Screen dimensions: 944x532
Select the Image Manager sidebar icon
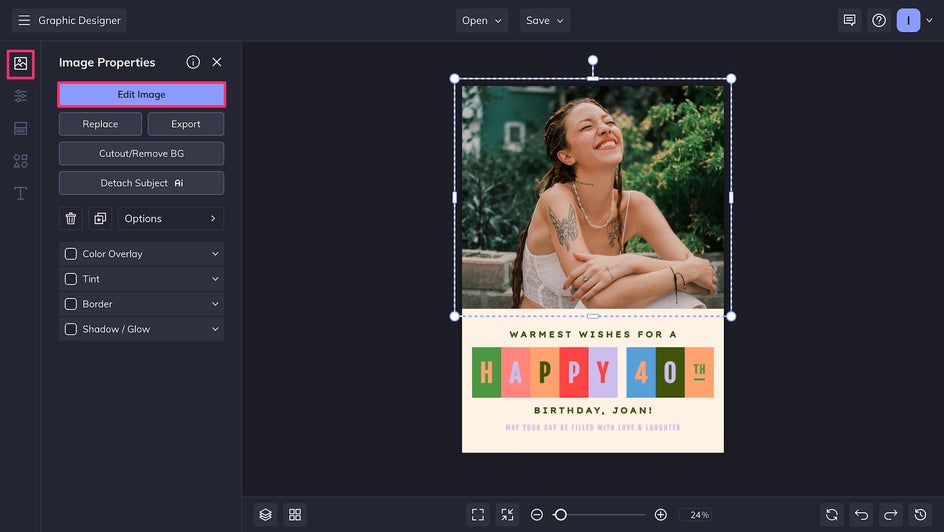(20, 64)
